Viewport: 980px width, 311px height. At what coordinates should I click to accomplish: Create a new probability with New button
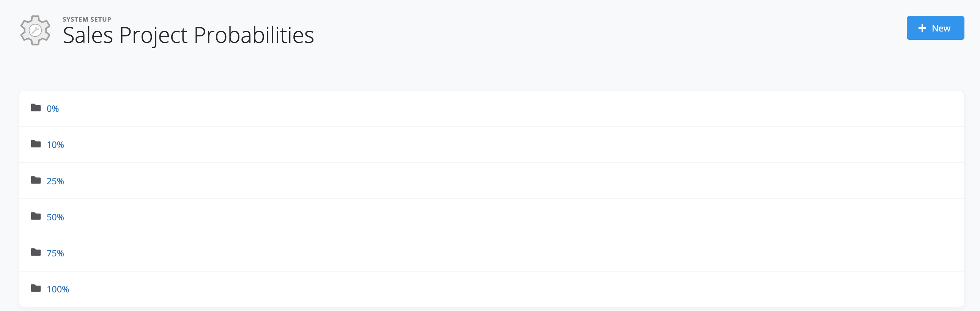pyautogui.click(x=935, y=28)
